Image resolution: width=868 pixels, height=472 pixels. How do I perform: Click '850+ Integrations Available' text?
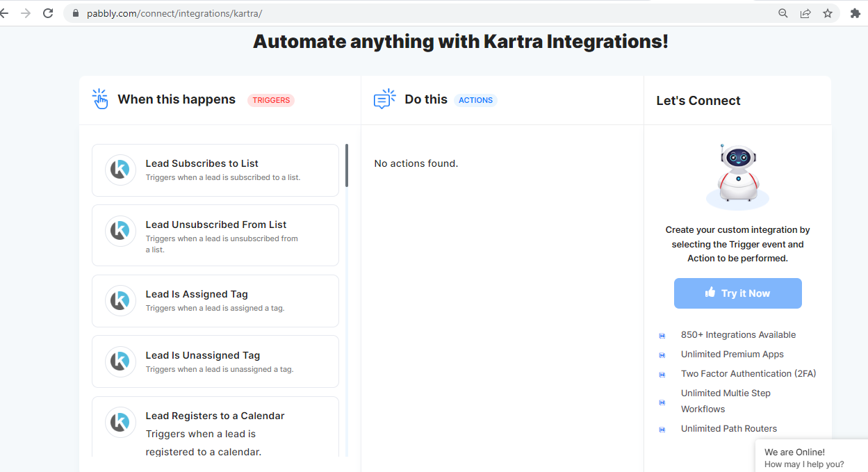[739, 335]
